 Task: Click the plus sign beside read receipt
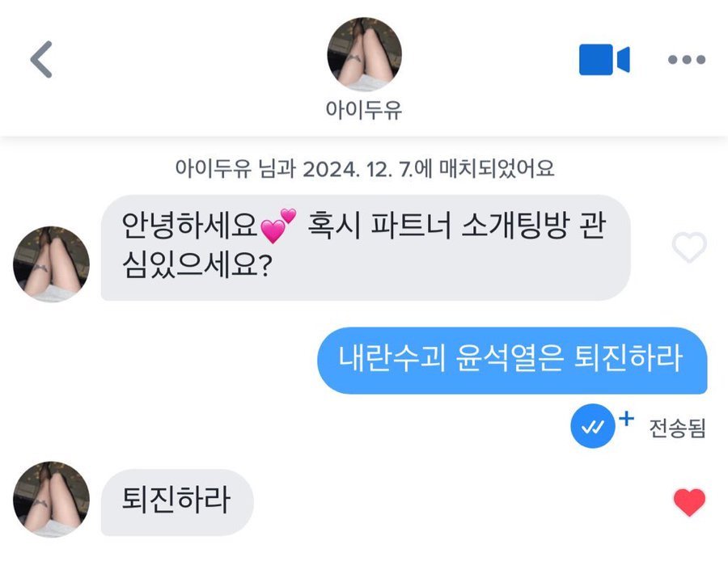625,419
